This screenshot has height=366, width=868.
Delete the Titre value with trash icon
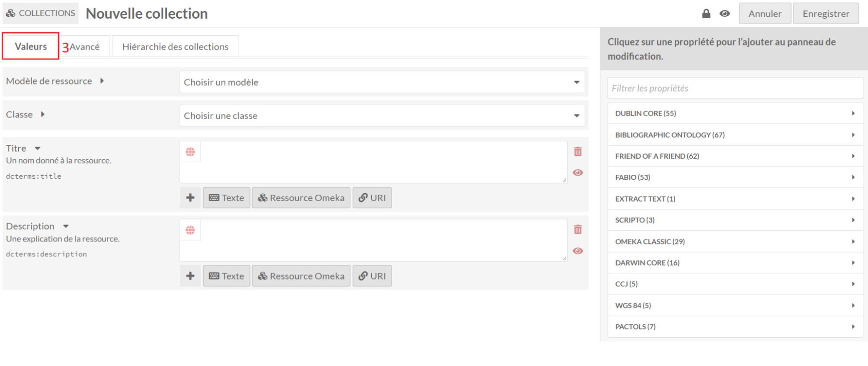[578, 151]
